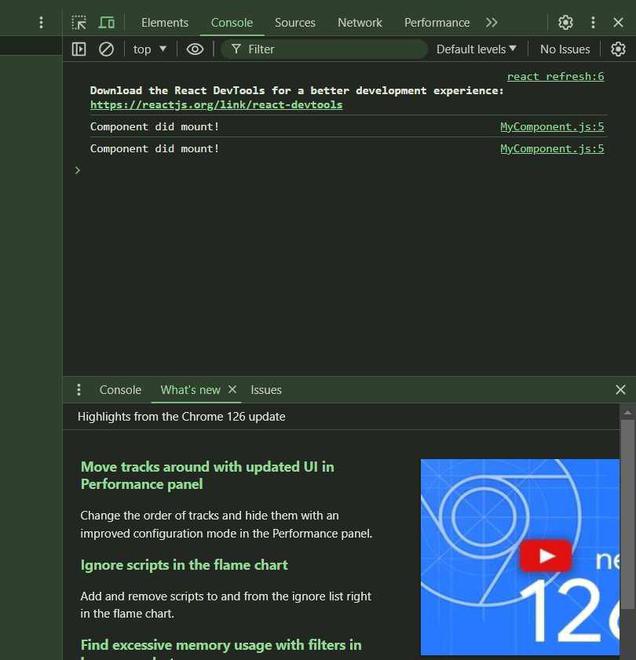Switch to the Network tab
Screen dimensions: 636x660
tap(360, 22)
